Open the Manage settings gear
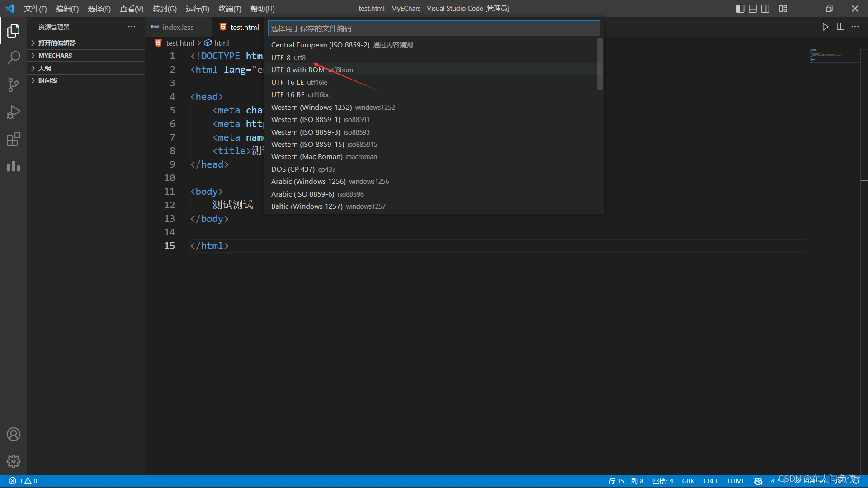The image size is (868, 488). pyautogui.click(x=14, y=461)
